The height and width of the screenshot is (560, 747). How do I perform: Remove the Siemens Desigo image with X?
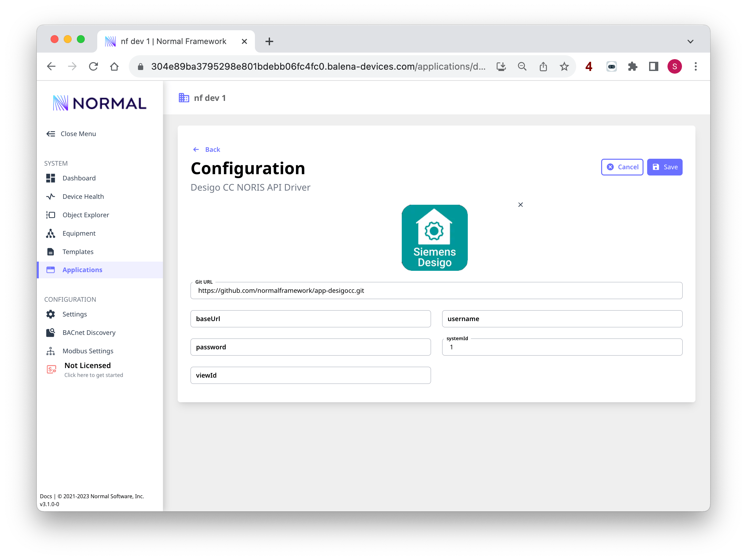click(x=520, y=205)
